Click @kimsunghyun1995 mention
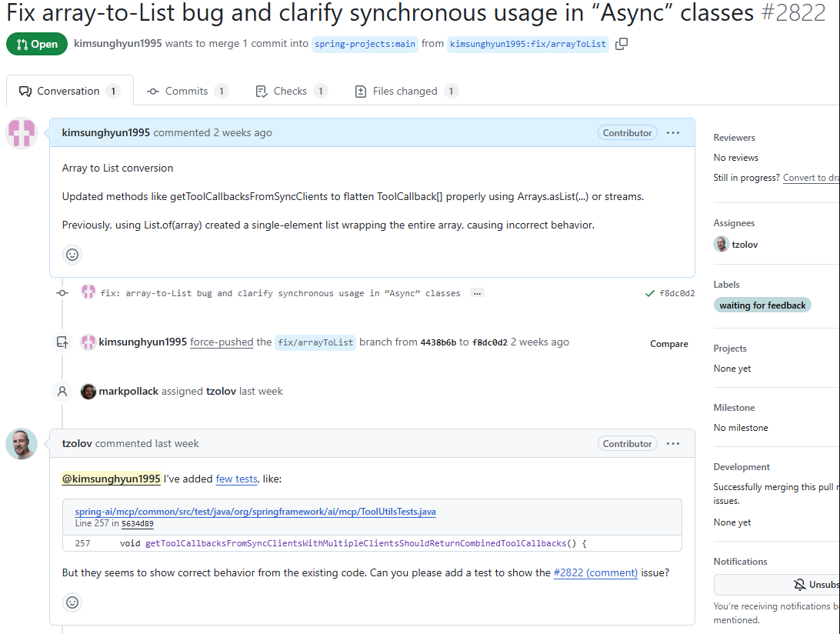Viewport: 840px width, 634px height. pyautogui.click(x=112, y=479)
